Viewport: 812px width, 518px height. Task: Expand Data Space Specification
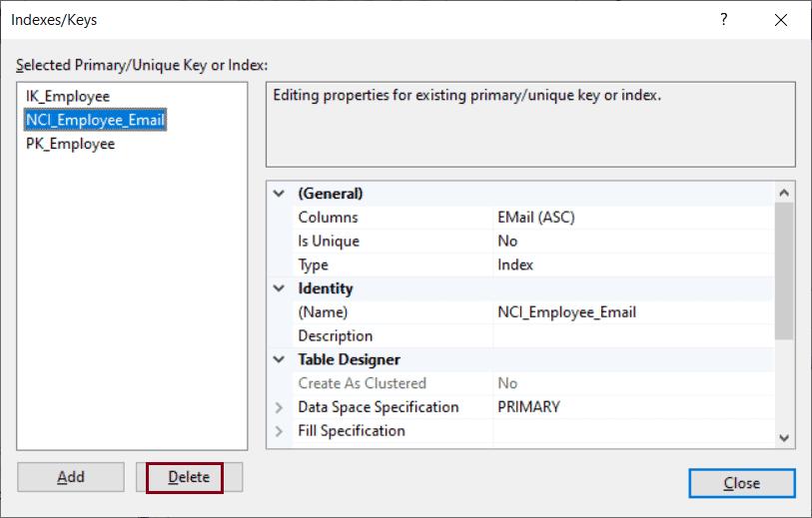click(x=279, y=407)
